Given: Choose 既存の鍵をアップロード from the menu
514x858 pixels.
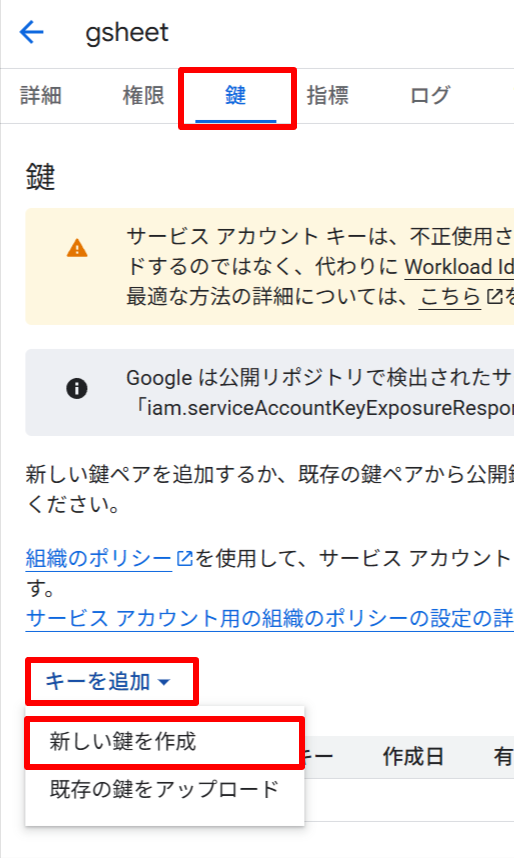Looking at the screenshot, I should 164,790.
